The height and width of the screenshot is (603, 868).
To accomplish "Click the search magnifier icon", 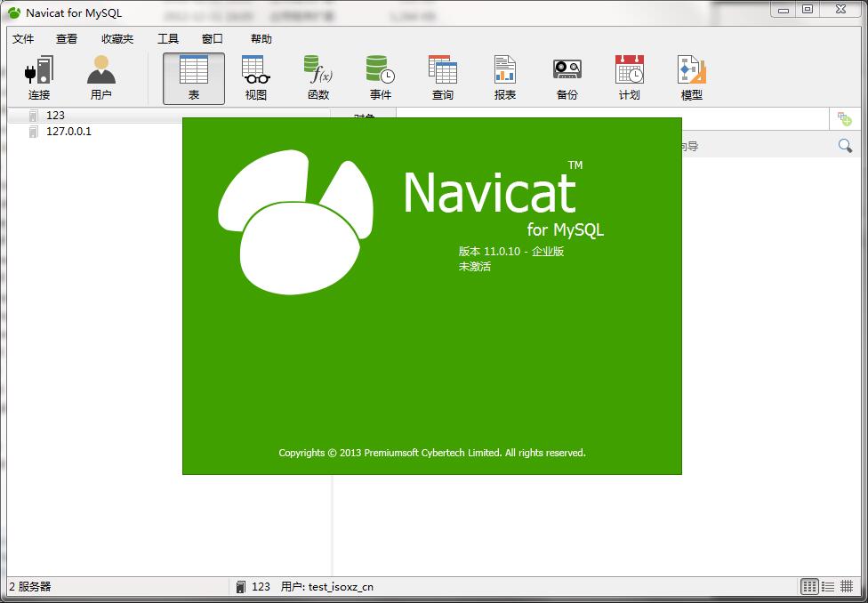I will coord(845,146).
